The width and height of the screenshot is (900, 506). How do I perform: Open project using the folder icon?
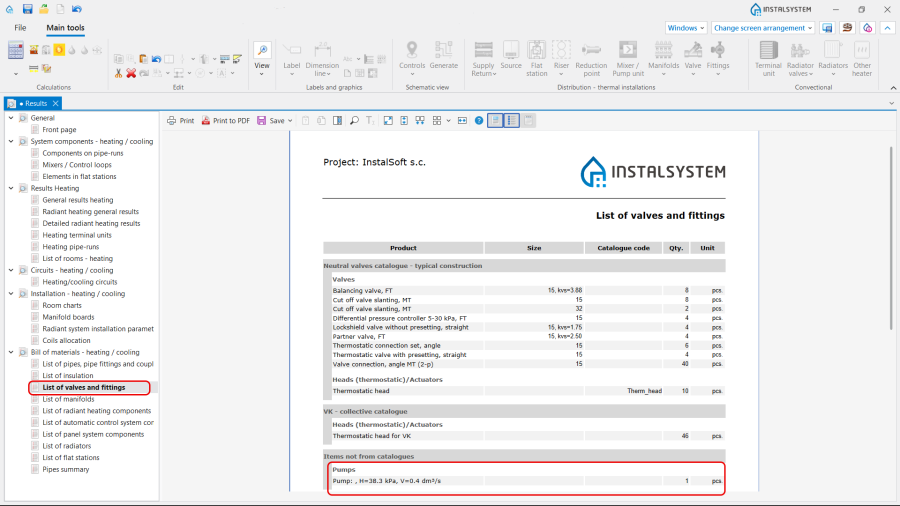[x=44, y=9]
